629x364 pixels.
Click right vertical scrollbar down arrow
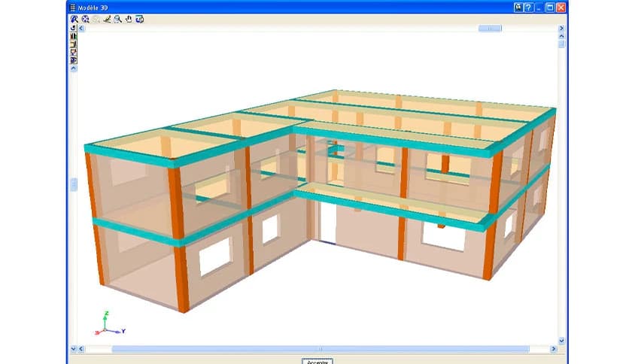[x=561, y=341]
